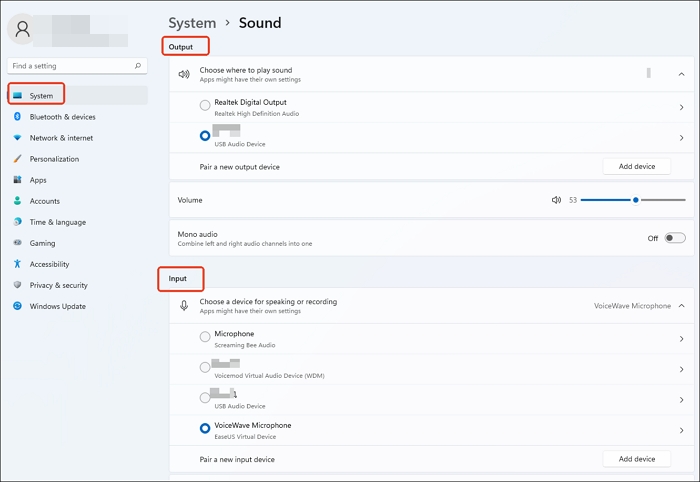Image resolution: width=700 pixels, height=482 pixels.
Task: Open Realtek Digital Output details chevron
Action: pos(681,107)
